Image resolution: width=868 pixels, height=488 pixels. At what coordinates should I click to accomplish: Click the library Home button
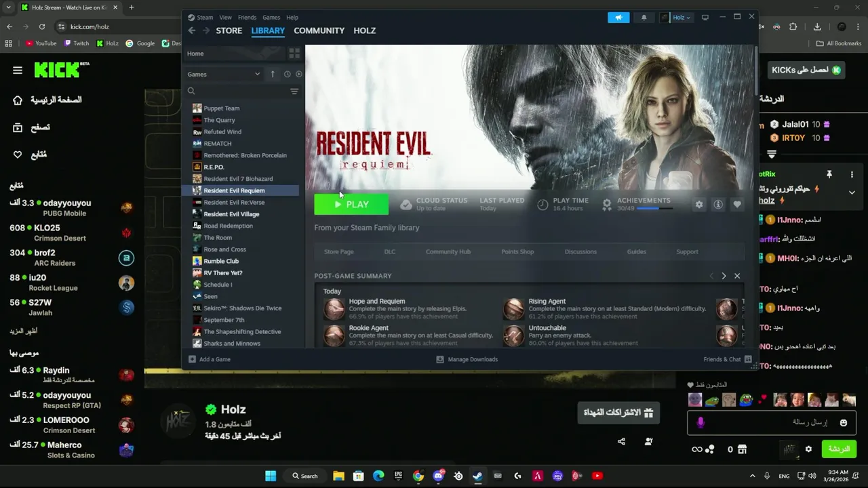(233, 54)
